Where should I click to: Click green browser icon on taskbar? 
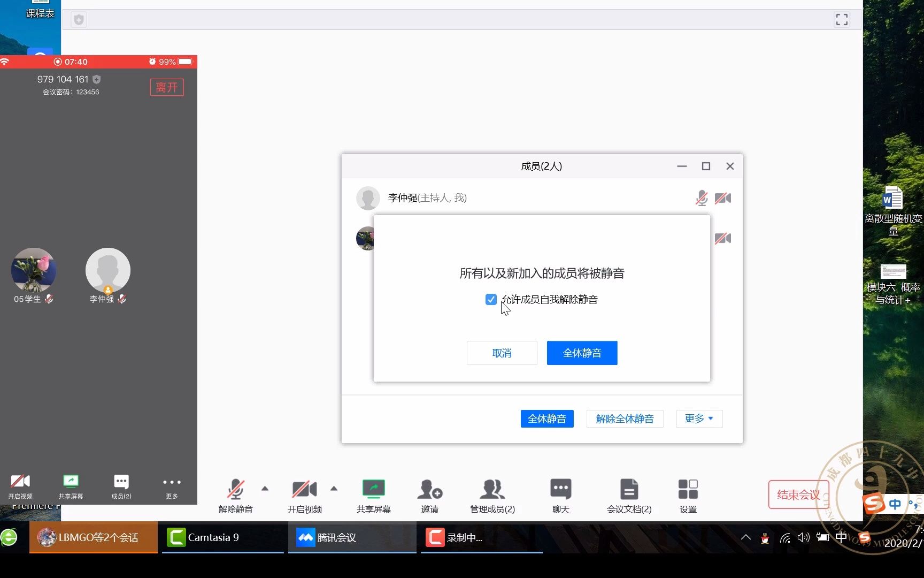(x=9, y=537)
